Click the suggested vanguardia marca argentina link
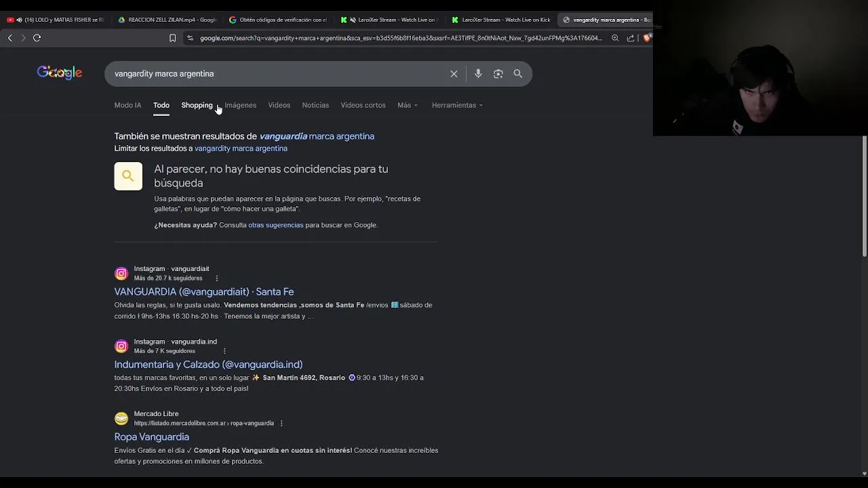The height and width of the screenshot is (488, 868). 317,136
